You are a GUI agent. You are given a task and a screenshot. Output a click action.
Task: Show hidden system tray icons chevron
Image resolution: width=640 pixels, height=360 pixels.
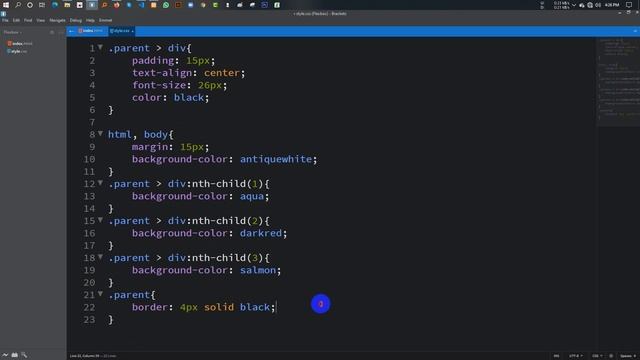point(573,5)
